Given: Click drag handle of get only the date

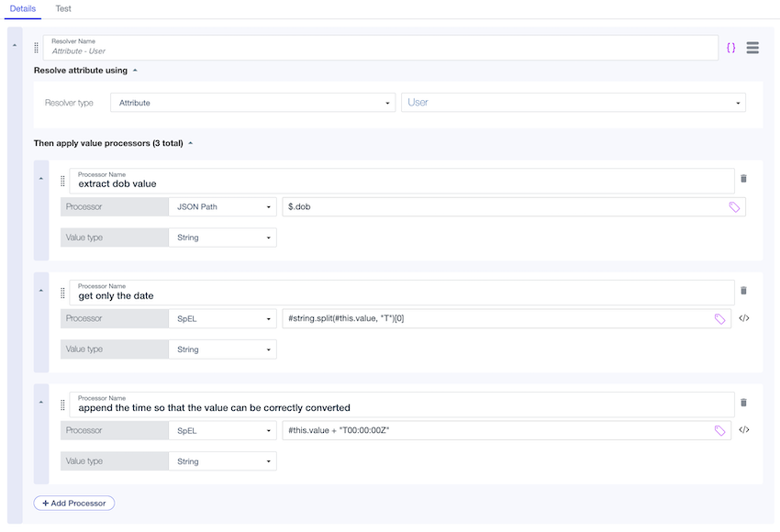Looking at the screenshot, I should (62, 294).
